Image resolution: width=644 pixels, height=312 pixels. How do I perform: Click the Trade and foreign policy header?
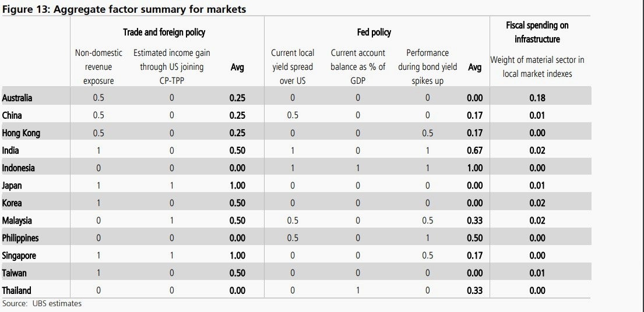pos(164,32)
